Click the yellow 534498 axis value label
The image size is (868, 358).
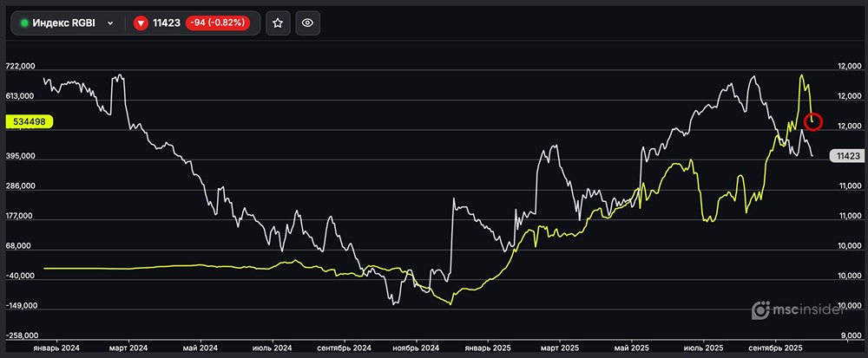(x=30, y=122)
